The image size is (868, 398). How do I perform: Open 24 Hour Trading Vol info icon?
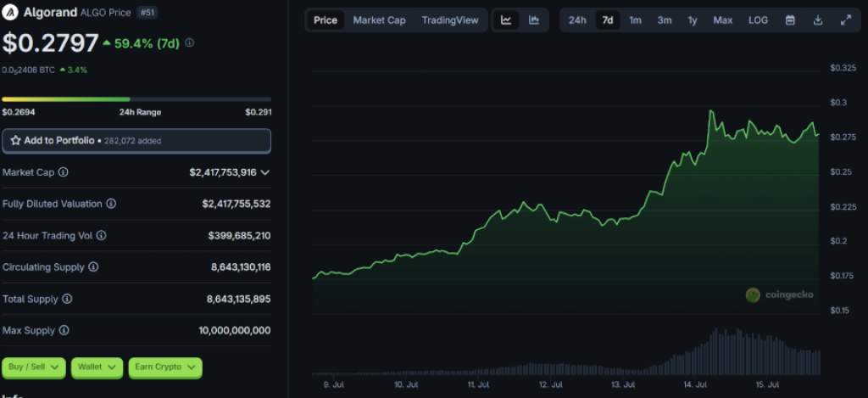[102, 236]
